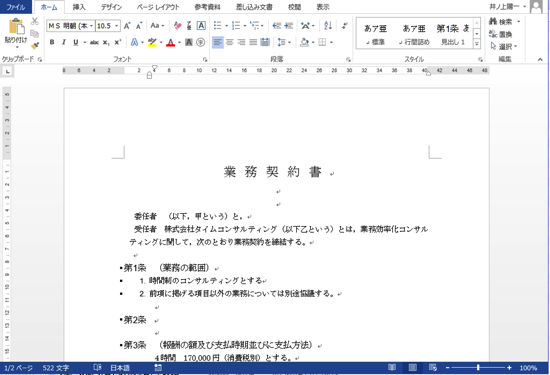Click the zoom in plus button
The height and width of the screenshot is (375, 550).
click(x=509, y=368)
